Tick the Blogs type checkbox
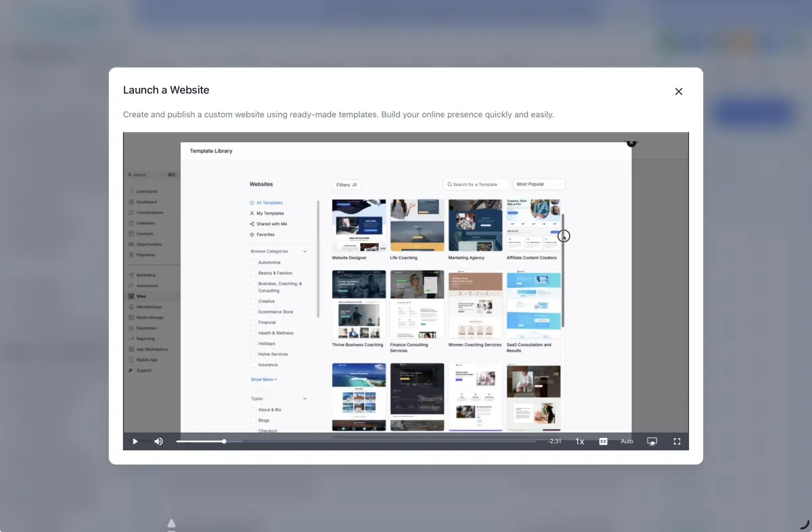The image size is (812, 532). pyautogui.click(x=254, y=420)
